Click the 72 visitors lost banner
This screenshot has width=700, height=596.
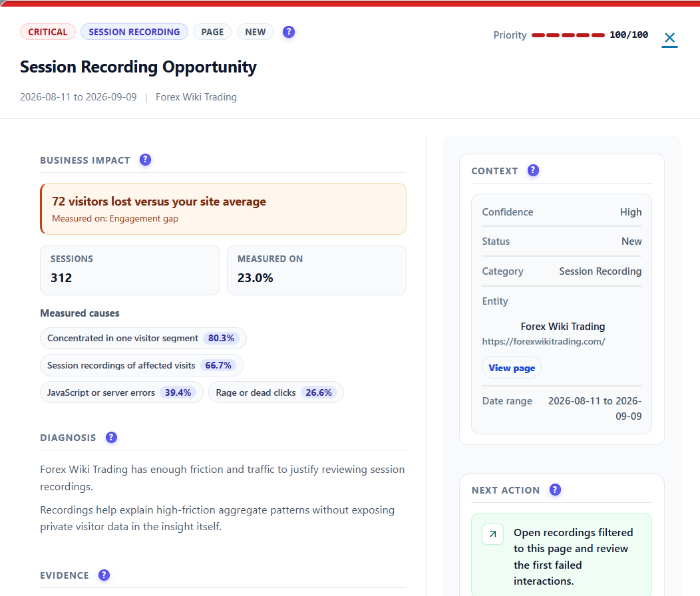click(x=223, y=209)
